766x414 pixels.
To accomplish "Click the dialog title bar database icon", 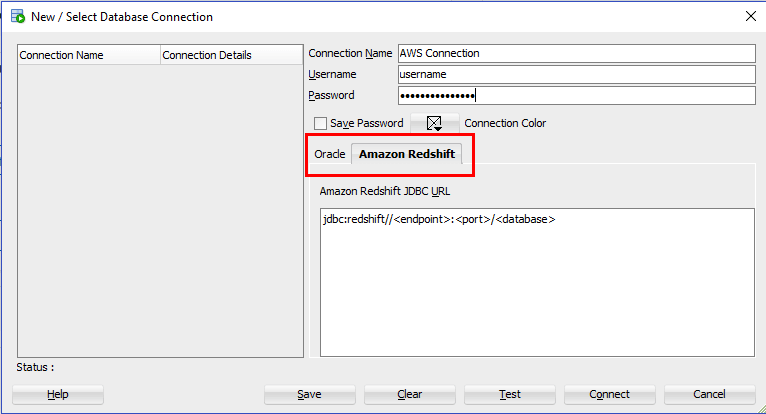I will (x=18, y=16).
